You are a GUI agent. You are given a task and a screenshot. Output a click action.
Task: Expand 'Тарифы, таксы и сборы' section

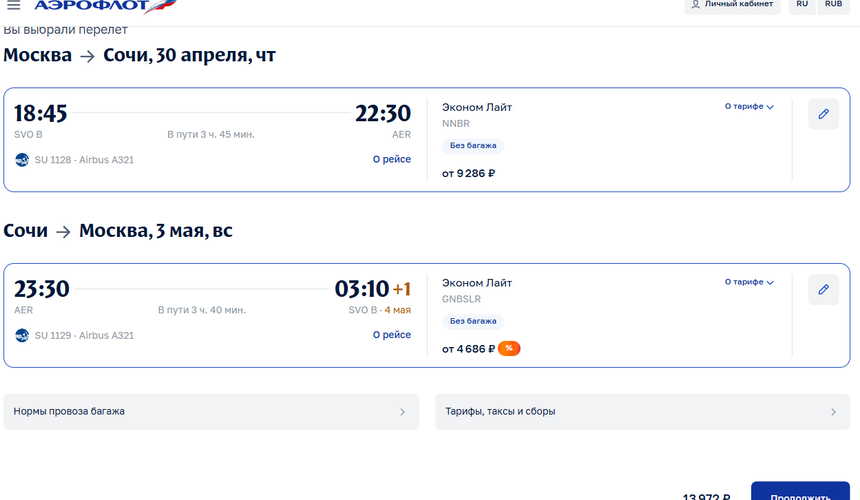tap(642, 411)
